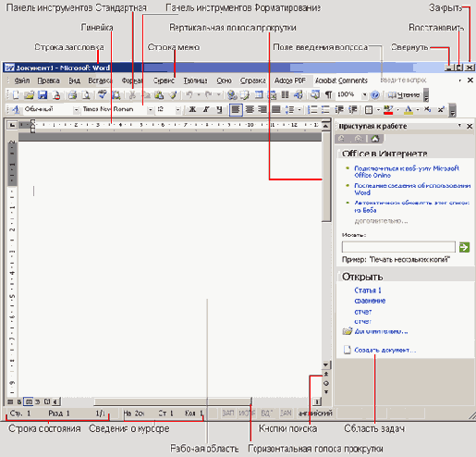Toggle Italic (К) formatting
Screen dimensions: 476x457
[x=206, y=109]
